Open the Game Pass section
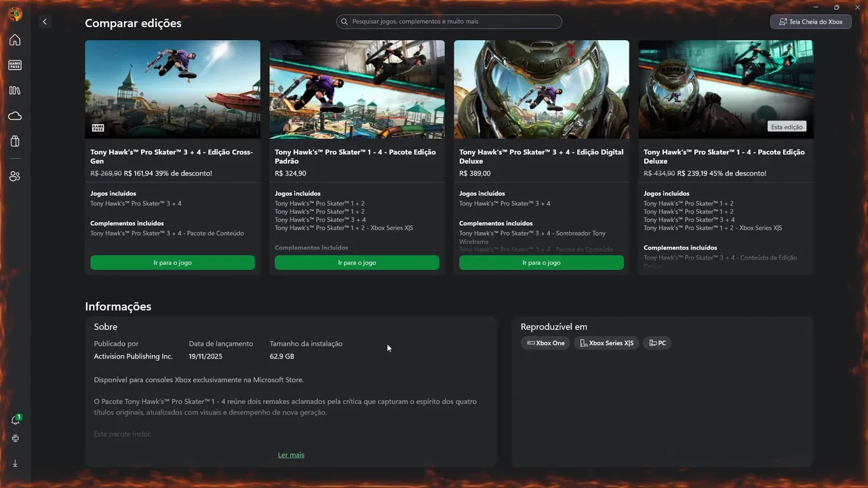This screenshot has height=488, width=868. pyautogui.click(x=15, y=65)
